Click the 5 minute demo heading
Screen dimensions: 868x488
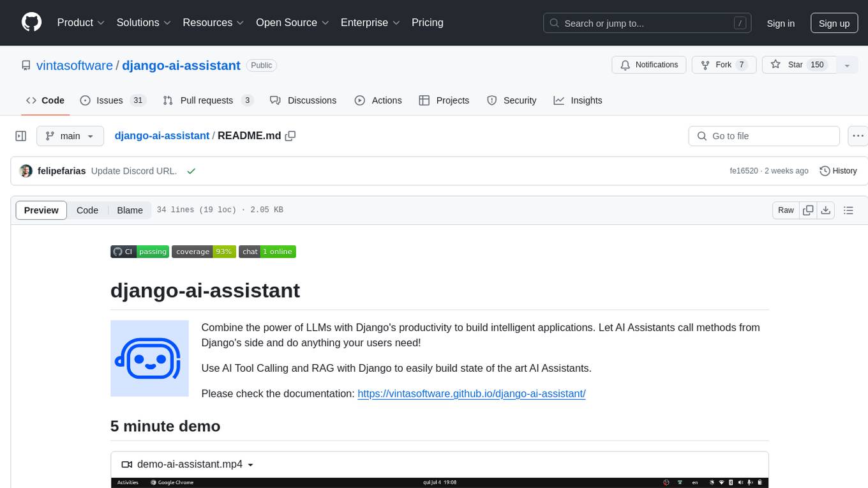[165, 426]
